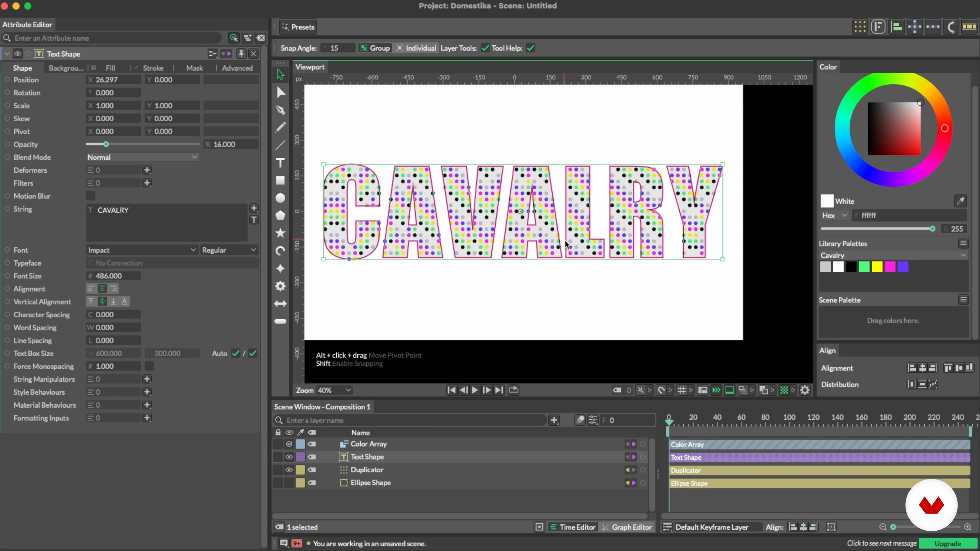Open the Scene Palette menu icon
Viewport: 980px width, 551px height.
coord(963,300)
